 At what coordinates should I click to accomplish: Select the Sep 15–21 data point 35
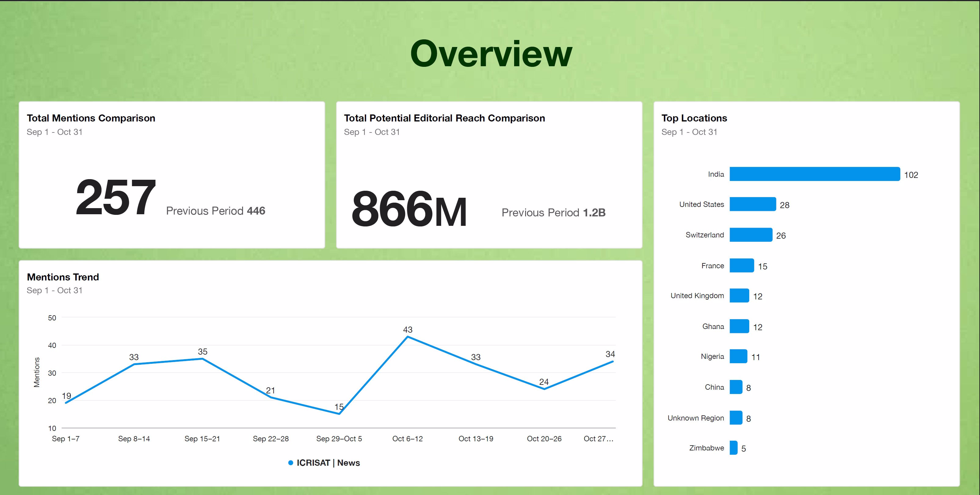pos(202,359)
